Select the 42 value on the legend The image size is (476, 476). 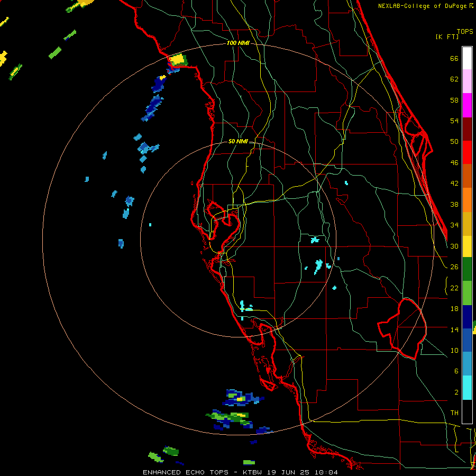coord(454,184)
